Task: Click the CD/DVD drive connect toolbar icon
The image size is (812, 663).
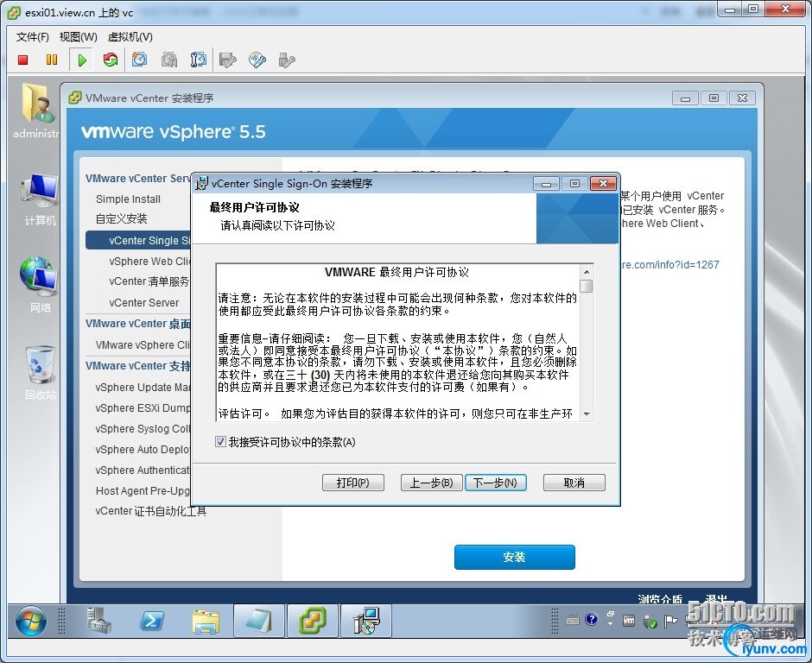Action: coord(257,60)
